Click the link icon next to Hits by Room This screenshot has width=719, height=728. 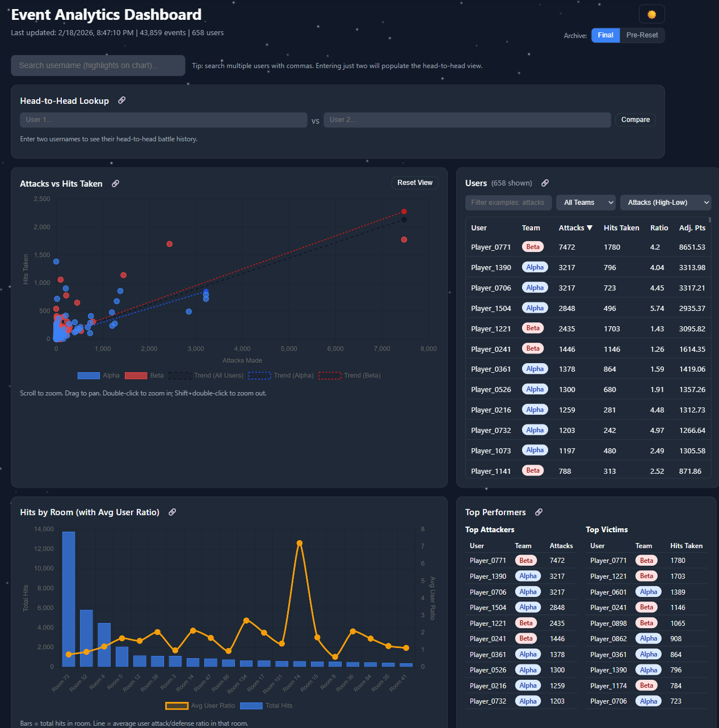(x=172, y=512)
